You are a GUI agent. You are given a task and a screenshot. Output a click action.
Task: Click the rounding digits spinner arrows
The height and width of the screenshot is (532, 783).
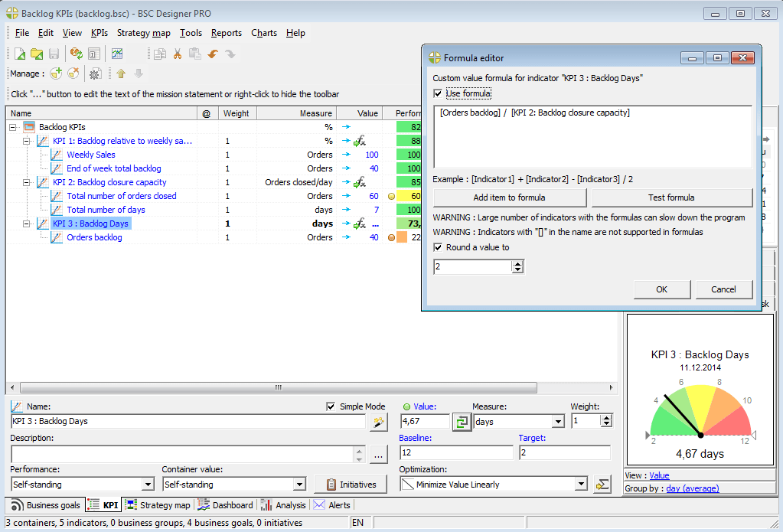point(518,266)
